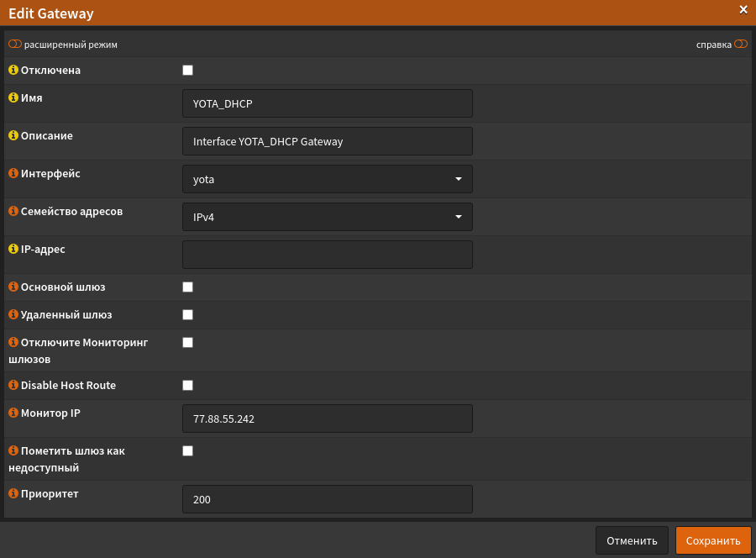Open the Семейство адресов dropdown showing IPv4
Viewport: 756px width, 558px height.
coord(328,217)
